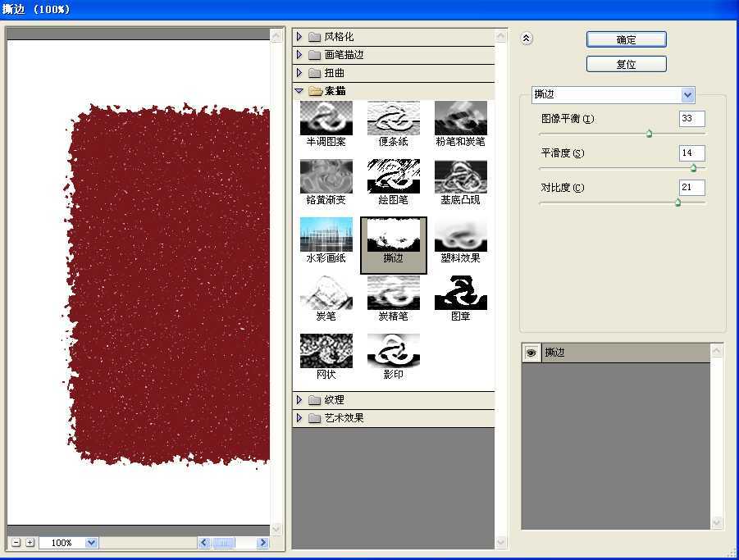Expand the 画笔描边 filter folder
Image resolution: width=739 pixels, height=560 pixels.
(x=299, y=55)
